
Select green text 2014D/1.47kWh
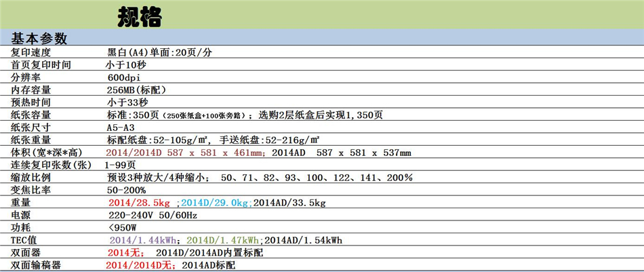tap(224, 240)
